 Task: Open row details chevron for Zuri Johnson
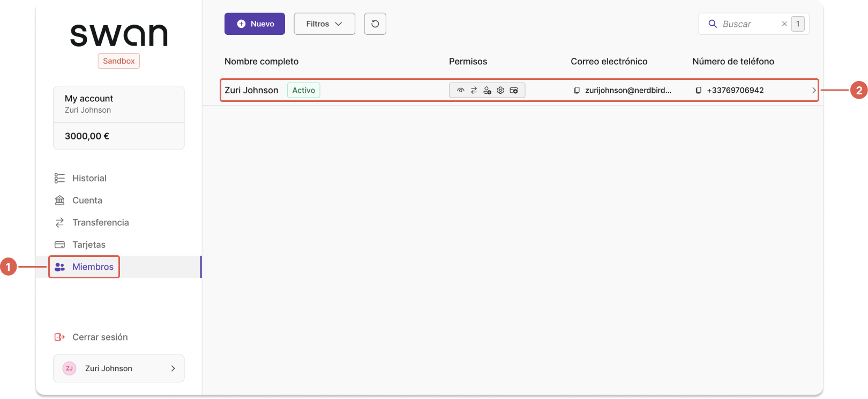813,90
